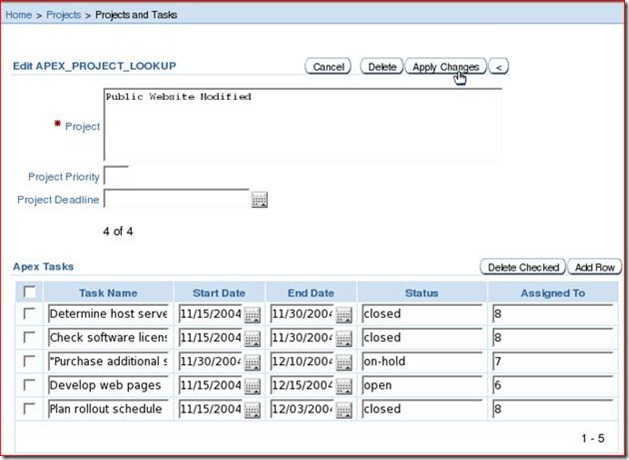Sort by Start Date column header

[x=219, y=293]
